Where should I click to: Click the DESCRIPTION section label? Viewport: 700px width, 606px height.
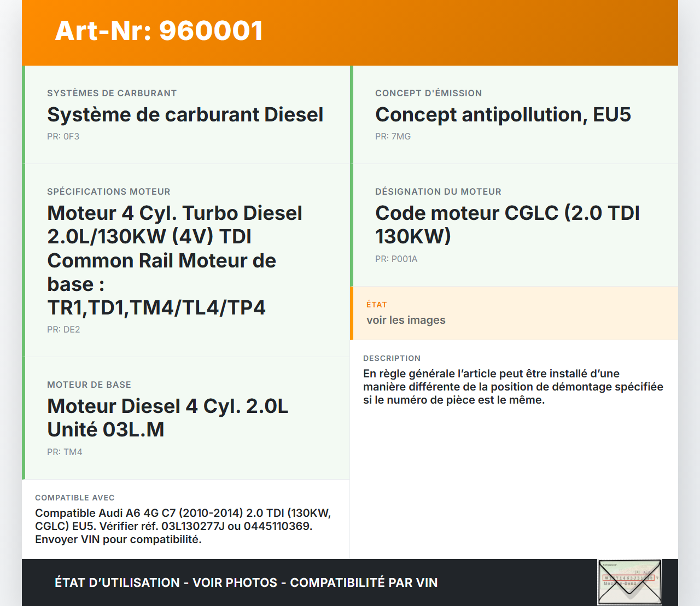coord(392,358)
